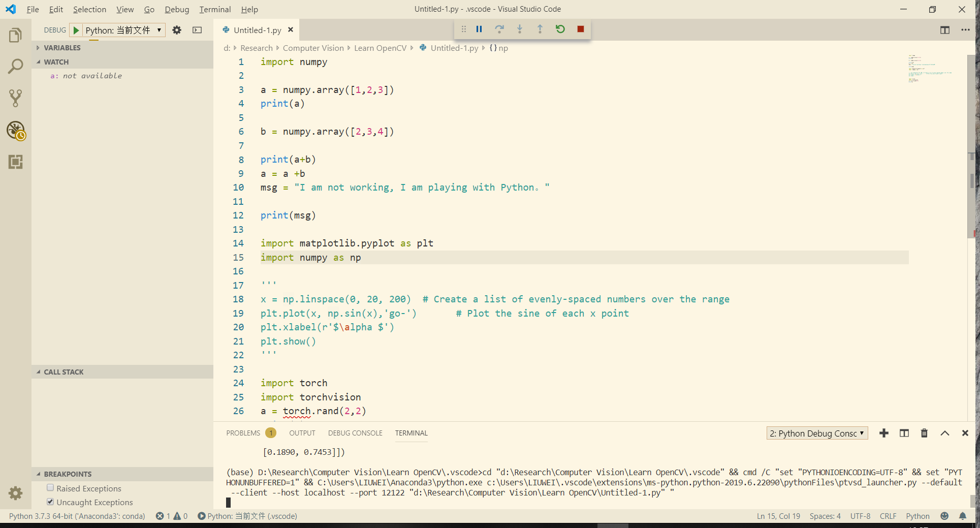Expand the VARIABLES section

(x=122, y=48)
